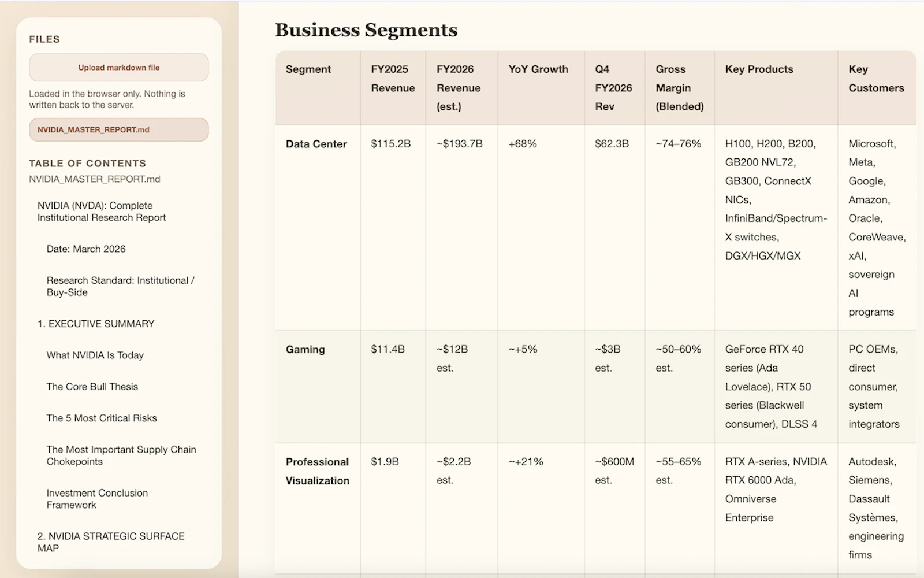Viewport: 924px width, 578px height.
Task: Select the Gaming segment row label
Action: 305,349
